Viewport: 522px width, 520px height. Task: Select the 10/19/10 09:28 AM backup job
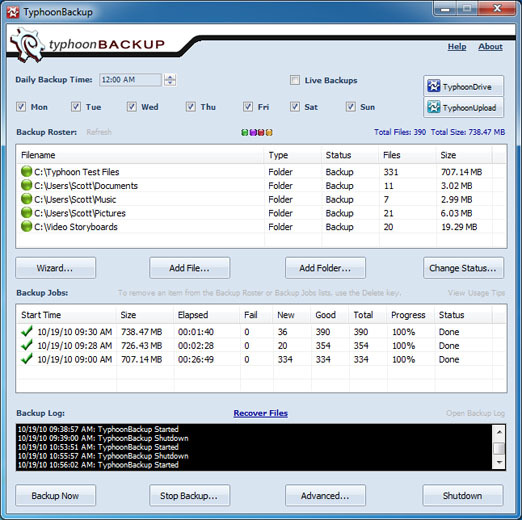pyautogui.click(x=261, y=345)
